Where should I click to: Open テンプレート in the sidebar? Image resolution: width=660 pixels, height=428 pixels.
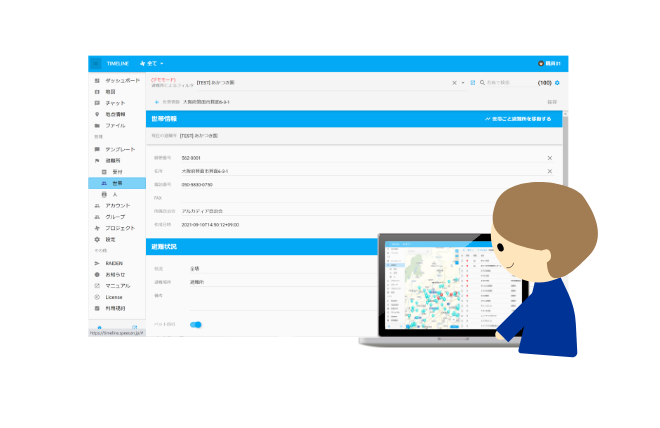point(117,149)
